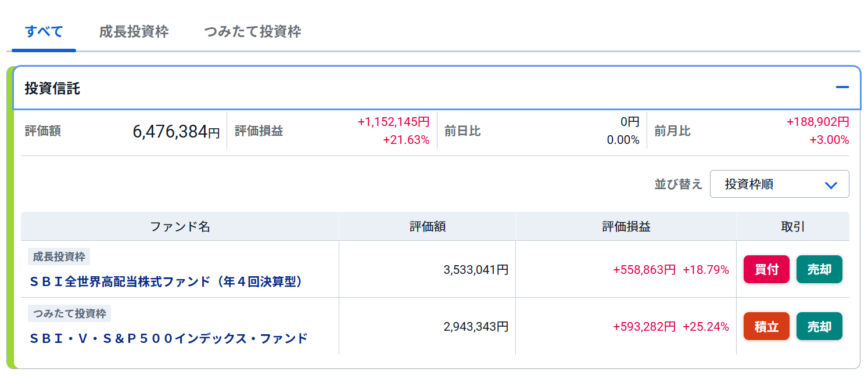Sell ＳＢＩ全世界高配当株式ファンド via 売却 button
This screenshot has width=868, height=376.
click(x=819, y=269)
